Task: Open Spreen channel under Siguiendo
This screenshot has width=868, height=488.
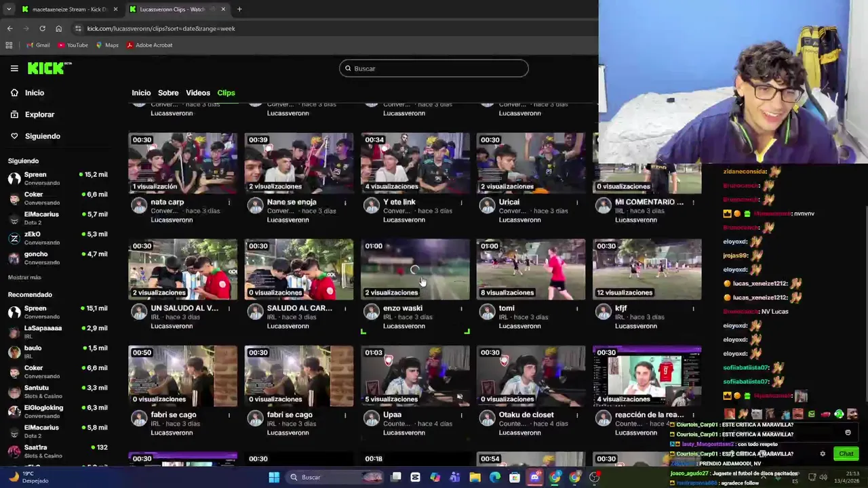Action: [x=57, y=178]
